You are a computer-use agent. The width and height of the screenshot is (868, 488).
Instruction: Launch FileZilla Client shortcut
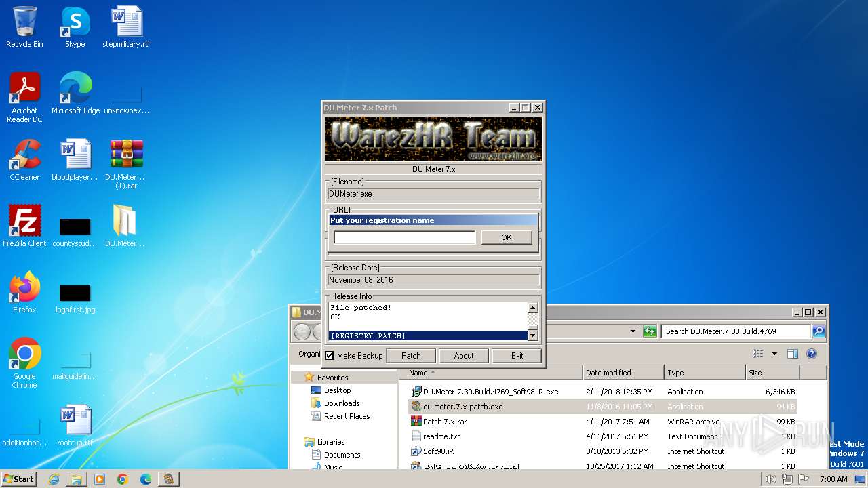point(24,226)
